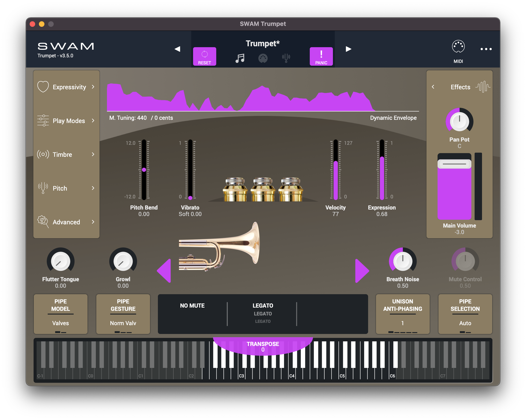Click the music notes icon
Screen dimensions: 526x420
point(240,58)
